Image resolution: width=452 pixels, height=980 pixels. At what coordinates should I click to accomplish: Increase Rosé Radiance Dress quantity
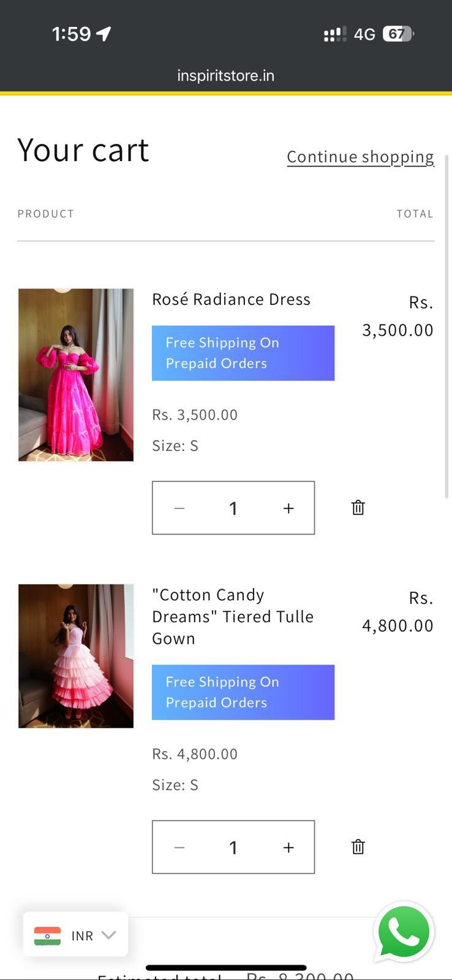click(x=288, y=508)
